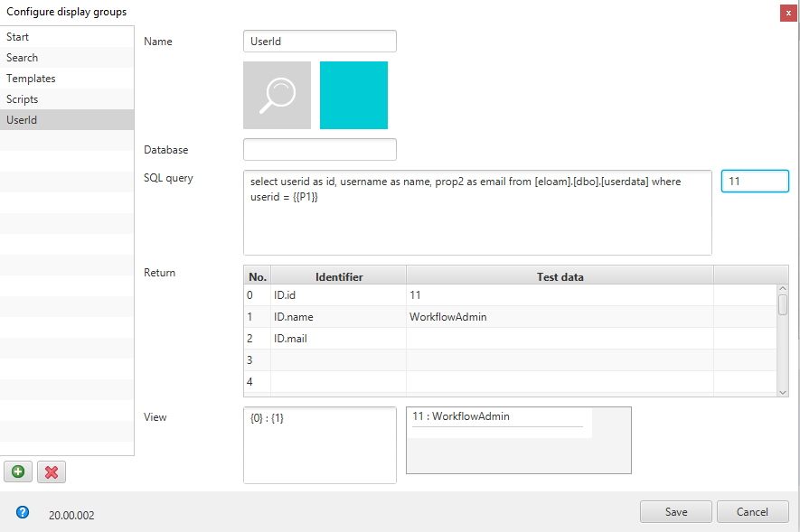Select Search in the groups list
This screenshot has height=532, width=800.
67,58
